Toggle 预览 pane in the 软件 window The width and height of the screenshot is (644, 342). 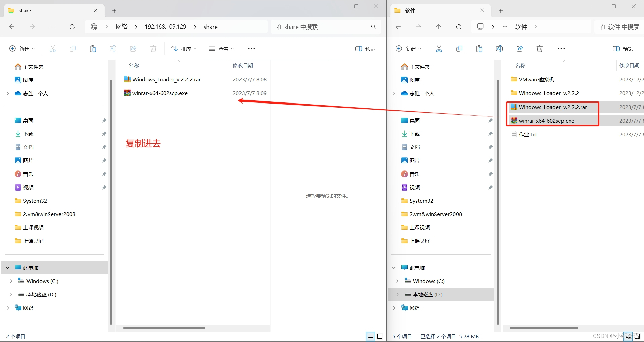tap(623, 49)
